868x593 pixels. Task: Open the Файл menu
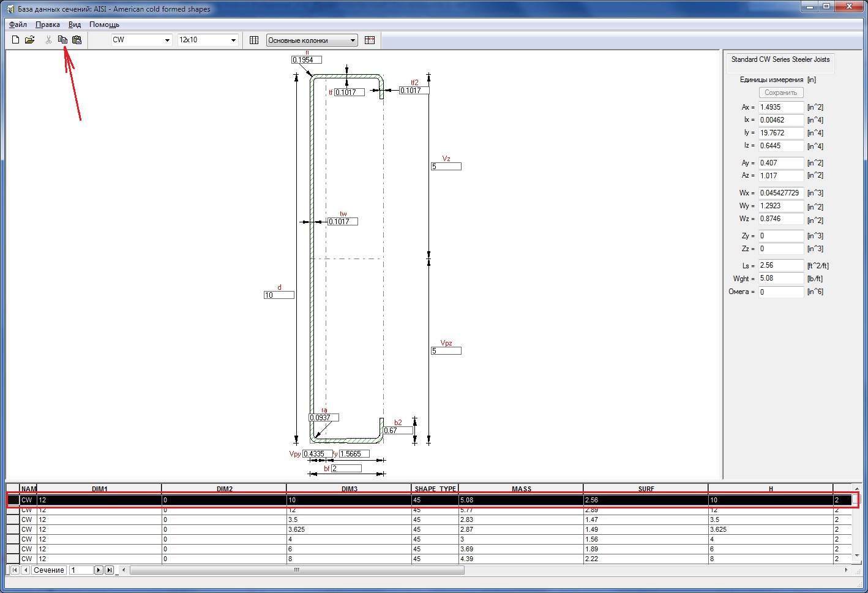tap(18, 25)
